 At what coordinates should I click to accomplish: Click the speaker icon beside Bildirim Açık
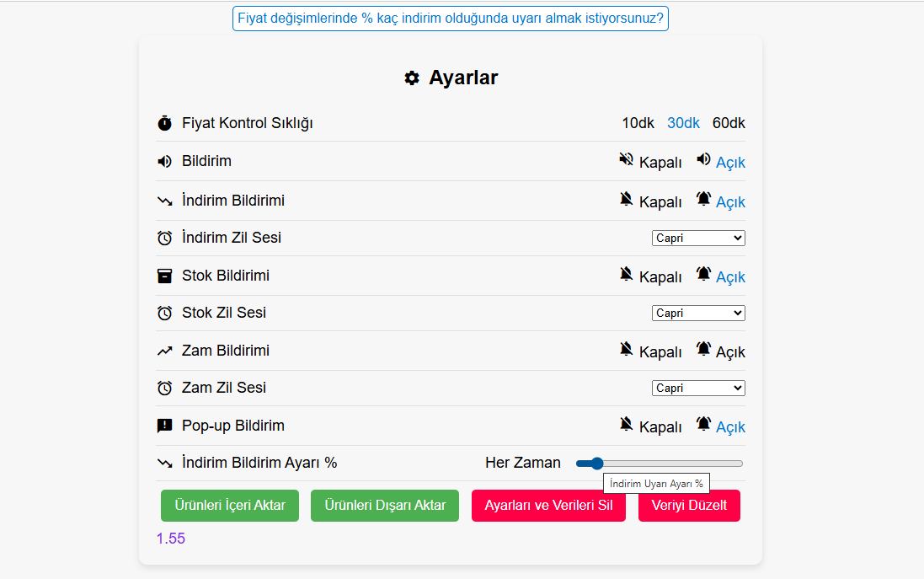click(703, 159)
